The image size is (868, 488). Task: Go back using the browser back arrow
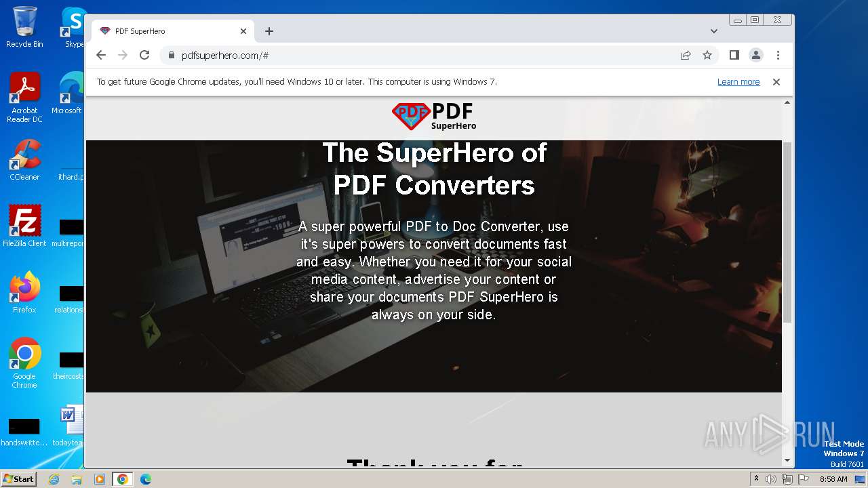101,56
